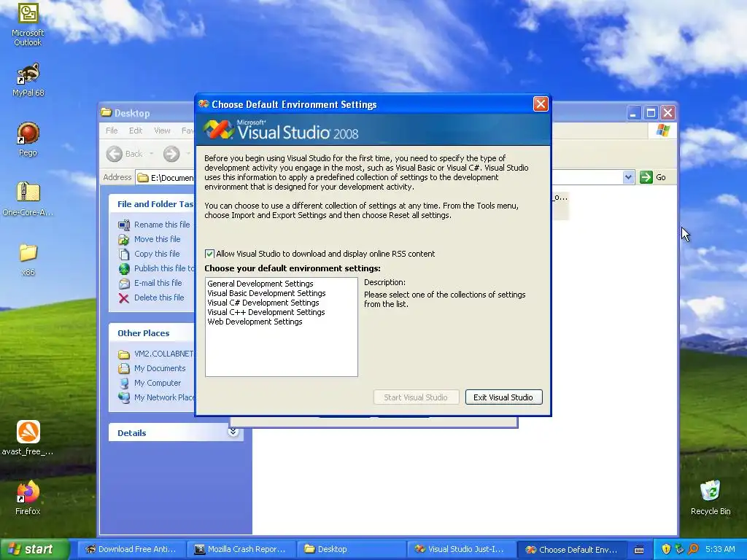
Task: Click the Move this file icon
Action: coord(124,239)
